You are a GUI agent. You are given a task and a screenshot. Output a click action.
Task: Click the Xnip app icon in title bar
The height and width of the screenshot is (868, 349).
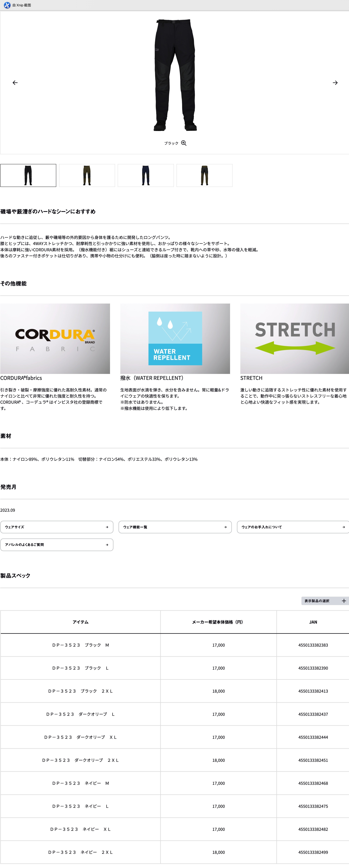(7, 5)
